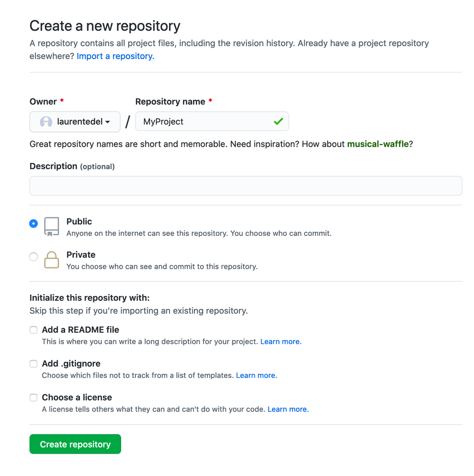
Task: Follow the Learn more link about licenses
Action: [x=288, y=409]
